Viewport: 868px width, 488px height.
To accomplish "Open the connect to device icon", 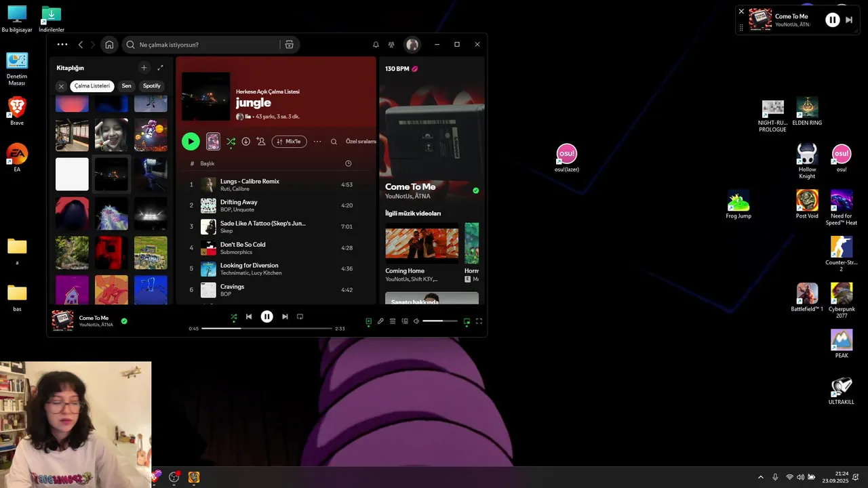I will [x=405, y=321].
